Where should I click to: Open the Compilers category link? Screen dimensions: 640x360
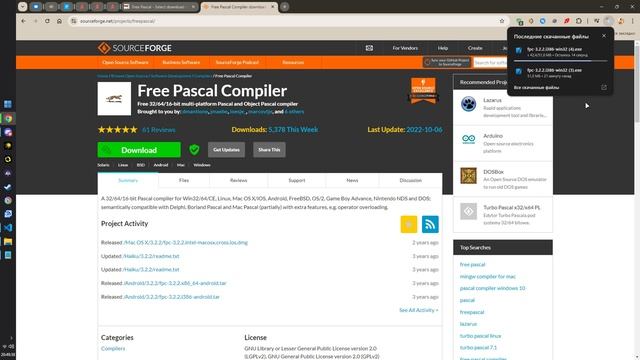113,349
